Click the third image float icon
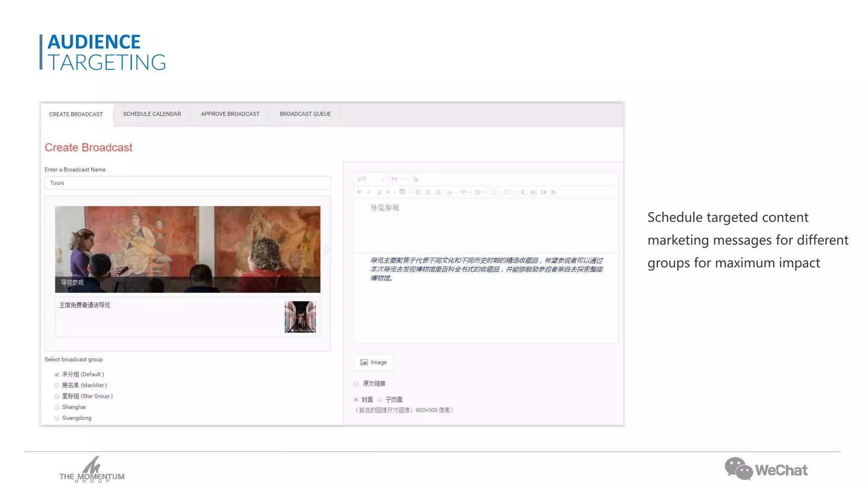 [543, 192]
